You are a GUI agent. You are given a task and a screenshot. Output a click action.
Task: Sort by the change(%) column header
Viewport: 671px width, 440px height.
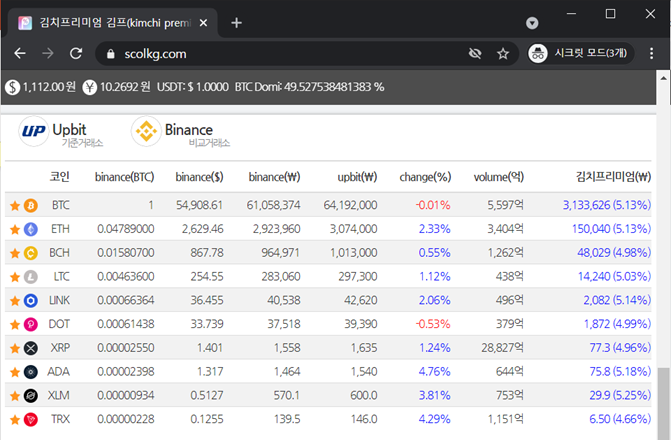coord(425,177)
